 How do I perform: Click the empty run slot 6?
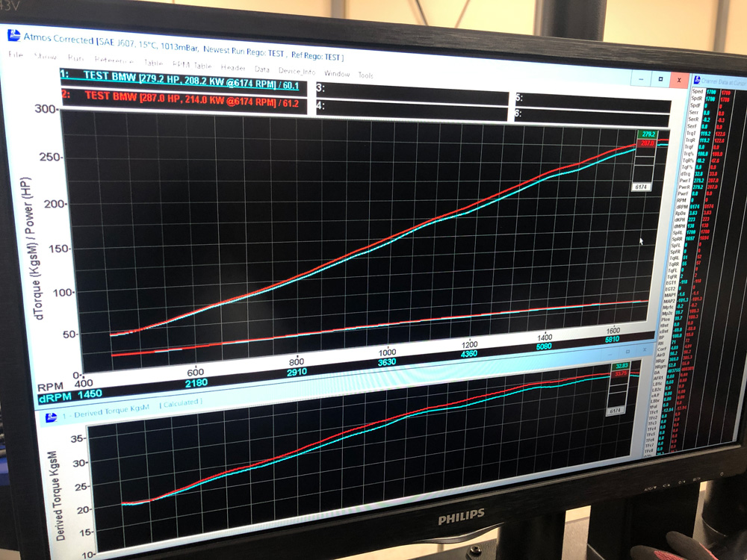[592, 118]
